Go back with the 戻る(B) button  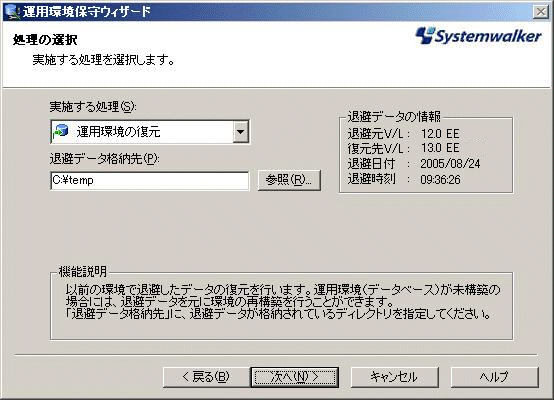[206, 377]
